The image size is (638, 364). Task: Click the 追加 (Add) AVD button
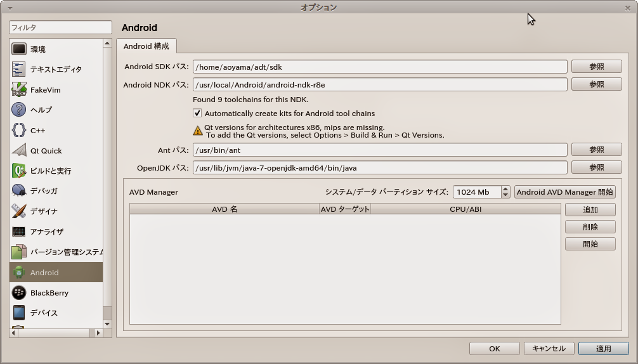[590, 210]
